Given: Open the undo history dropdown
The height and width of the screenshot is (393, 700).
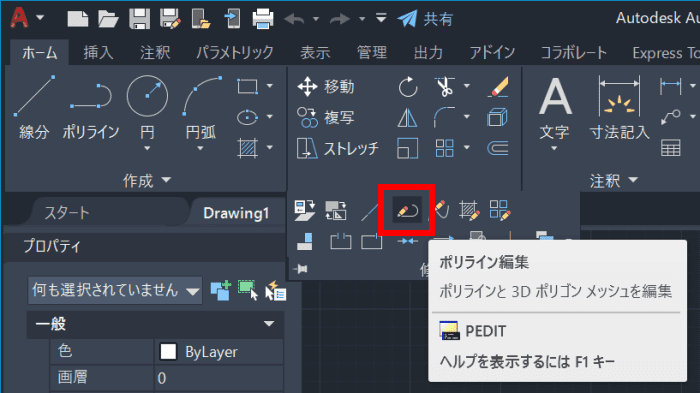Looking at the screenshot, I should (316, 19).
